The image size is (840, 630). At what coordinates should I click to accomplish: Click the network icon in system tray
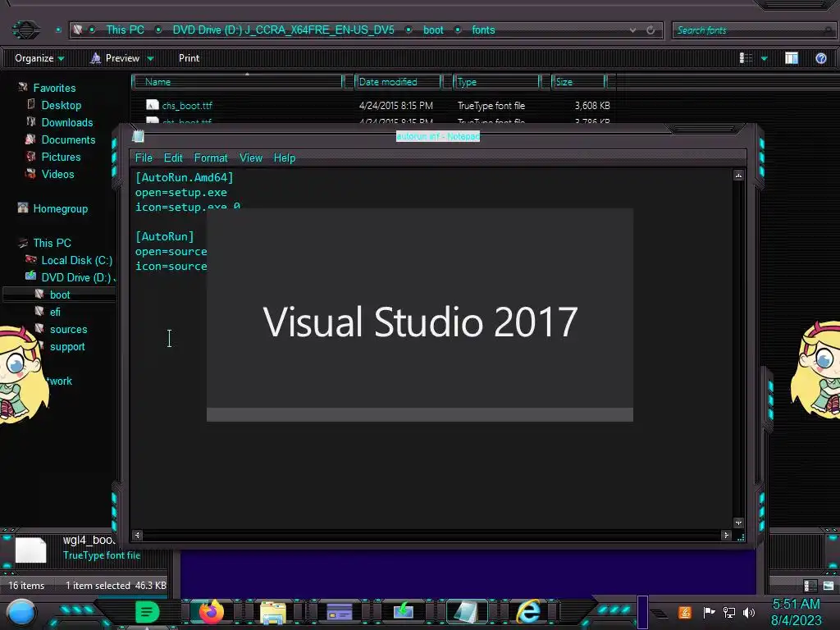[729, 612]
